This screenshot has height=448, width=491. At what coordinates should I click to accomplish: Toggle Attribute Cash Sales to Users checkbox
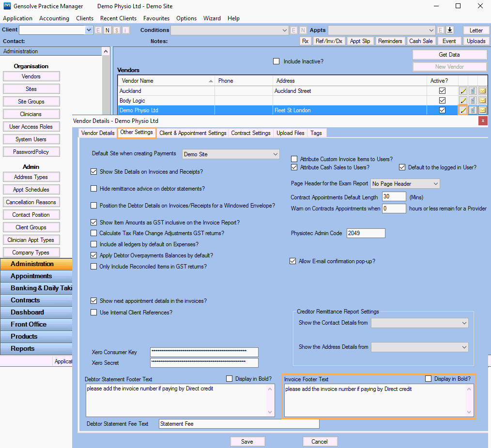click(294, 167)
